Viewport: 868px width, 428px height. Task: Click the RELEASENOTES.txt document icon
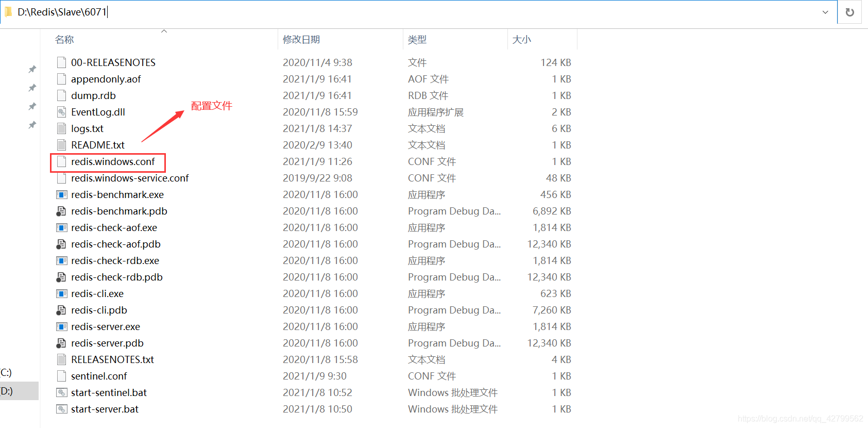61,359
